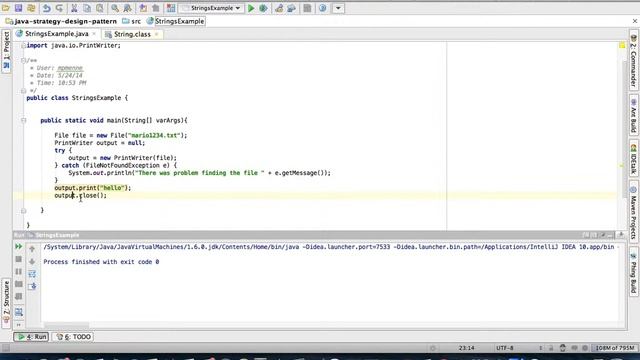Move up the stack trace with up arrow
640x360 pixels.
click(x=32, y=249)
